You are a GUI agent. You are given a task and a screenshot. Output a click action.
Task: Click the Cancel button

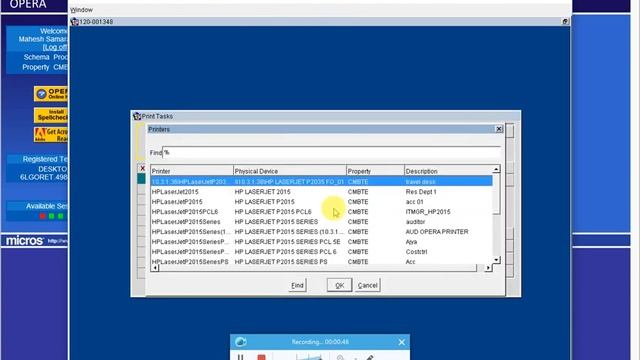[x=368, y=285]
